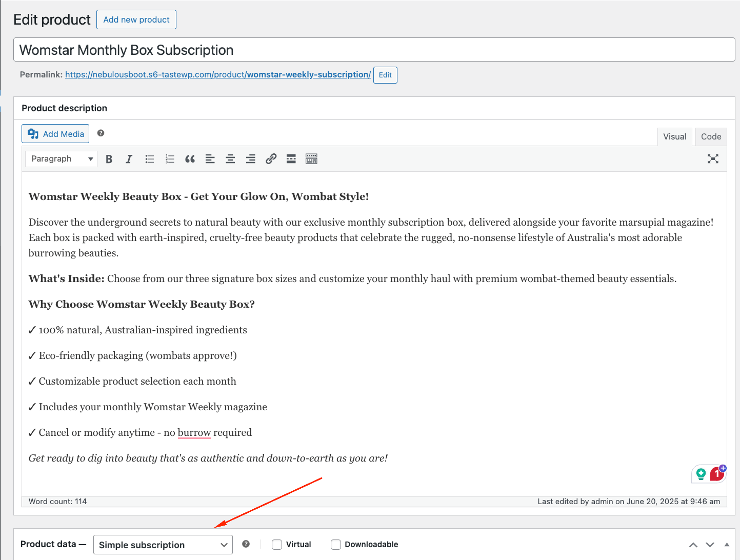Collapse the Product data panel
740x560 pixels.
727,545
